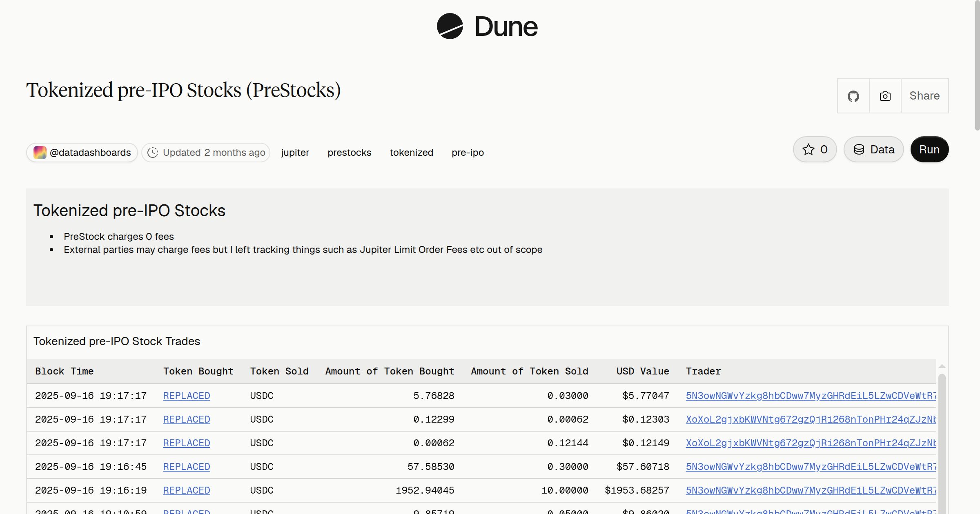Sort by Amount of Token Bought header
This screenshot has width=980, height=514.
[390, 371]
